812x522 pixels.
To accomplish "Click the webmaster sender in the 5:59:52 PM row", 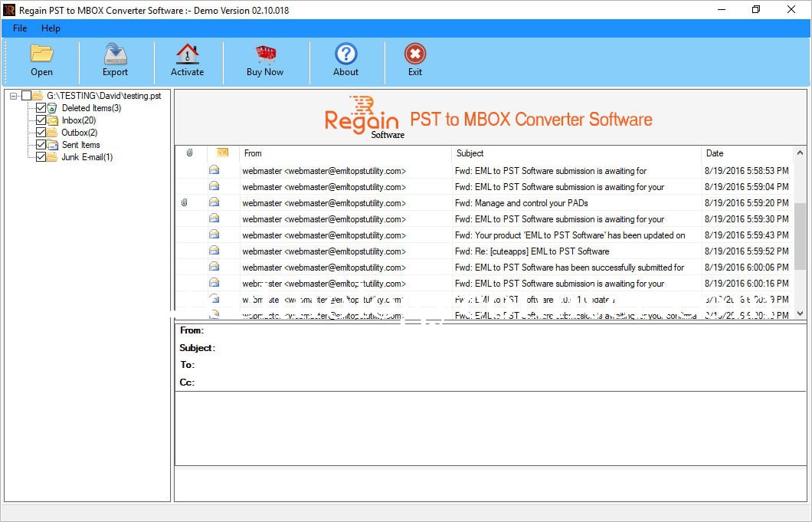I will 324,251.
